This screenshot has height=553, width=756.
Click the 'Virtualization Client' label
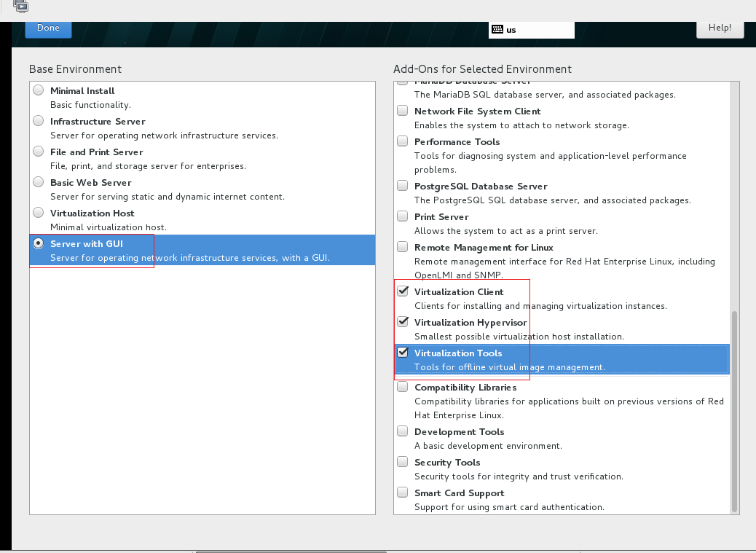point(459,291)
